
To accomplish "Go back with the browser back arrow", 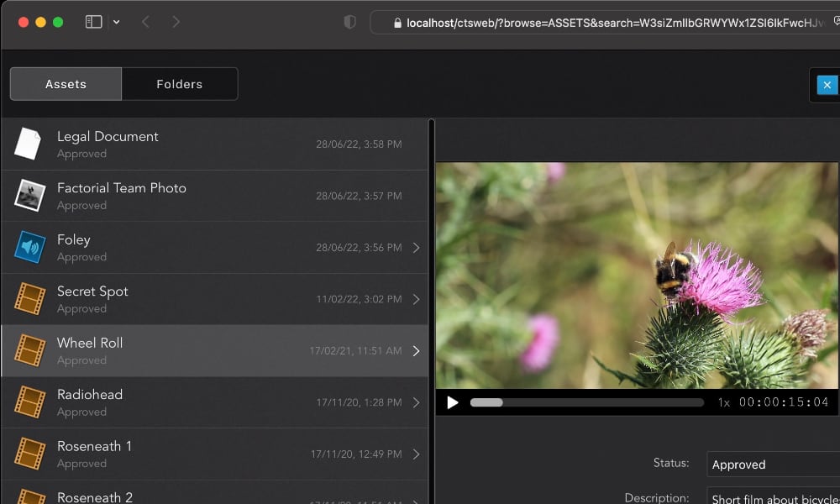I will 145,22.
